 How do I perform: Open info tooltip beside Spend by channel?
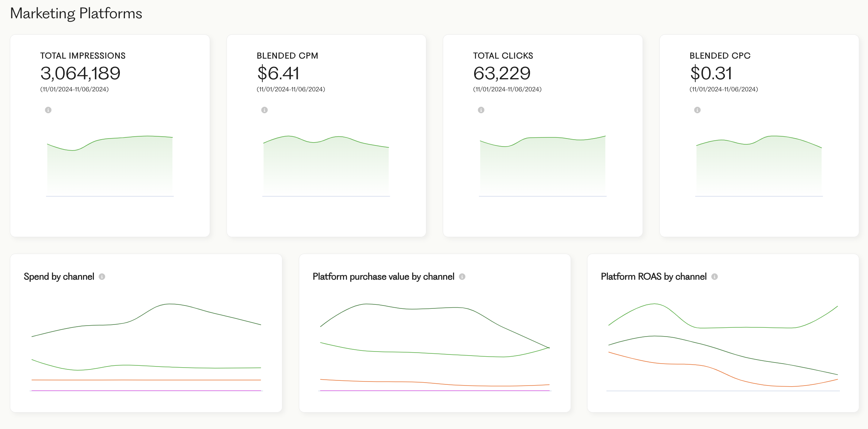pyautogui.click(x=102, y=277)
